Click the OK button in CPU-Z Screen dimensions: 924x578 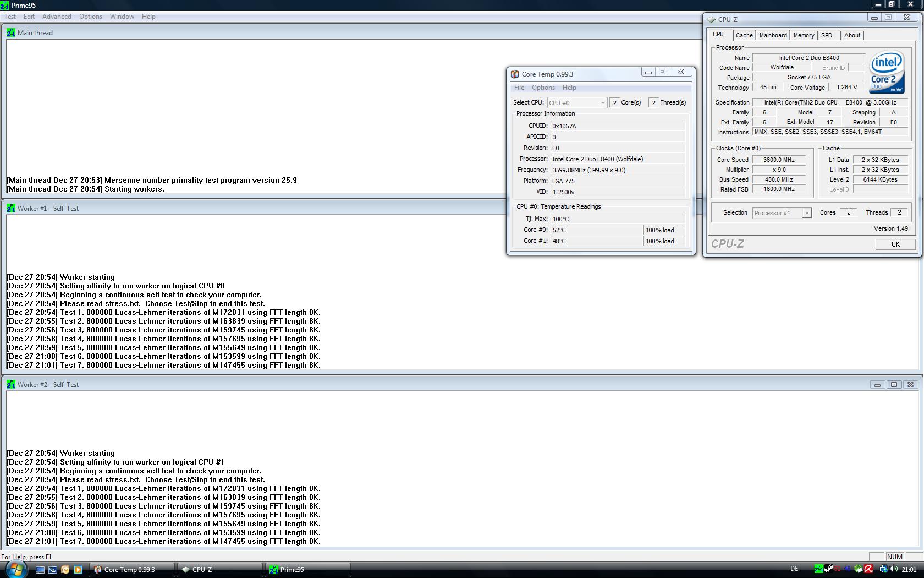coord(895,244)
